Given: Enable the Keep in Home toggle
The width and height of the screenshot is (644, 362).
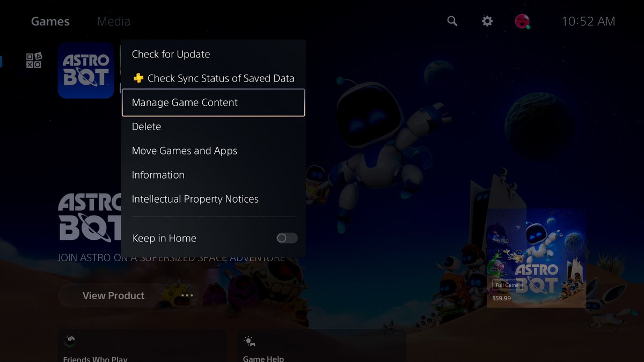Looking at the screenshot, I should (287, 238).
